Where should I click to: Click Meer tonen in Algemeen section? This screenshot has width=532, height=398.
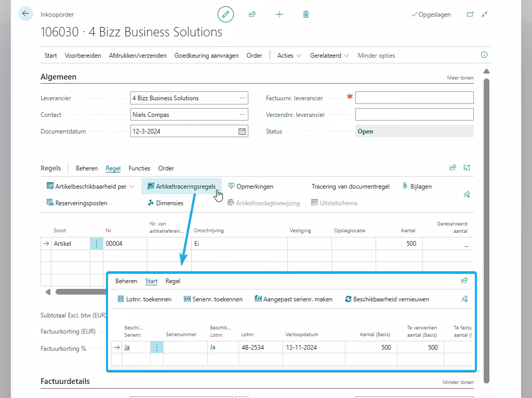pyautogui.click(x=460, y=78)
